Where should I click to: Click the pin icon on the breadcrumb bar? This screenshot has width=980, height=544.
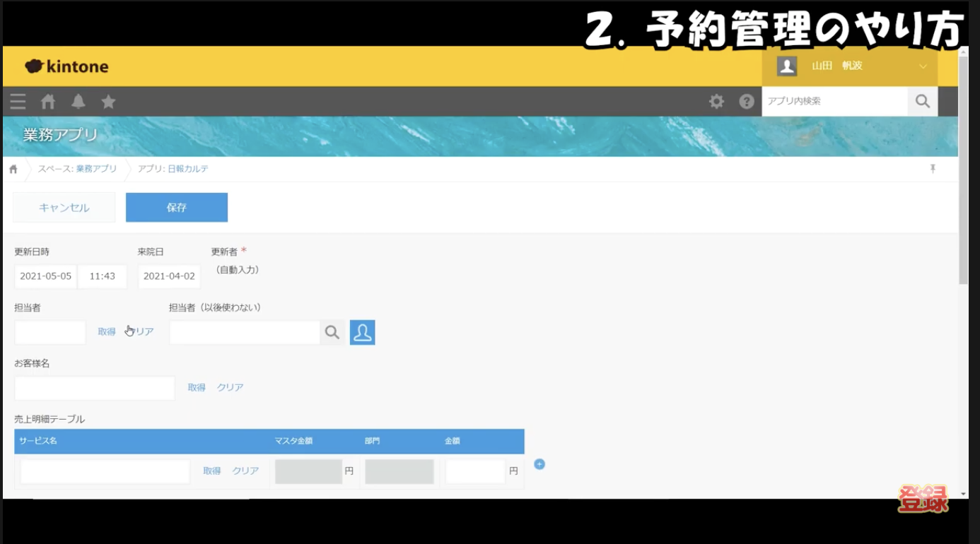[933, 168]
